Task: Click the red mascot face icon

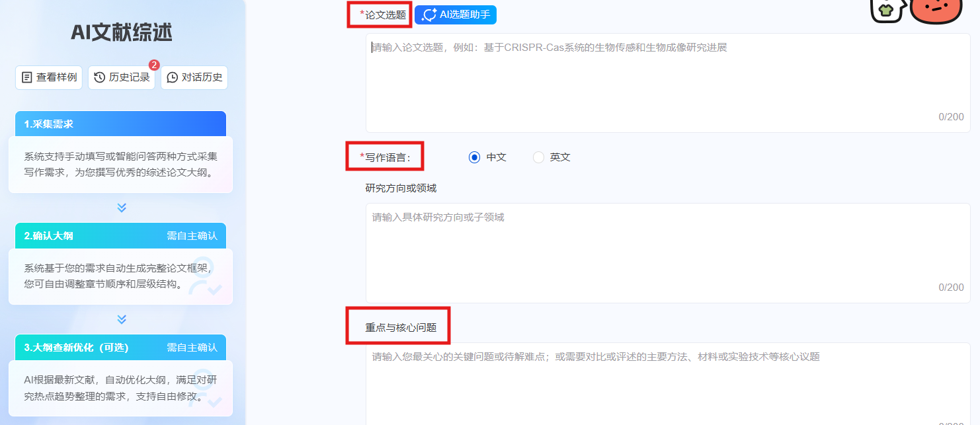Action: point(936,9)
